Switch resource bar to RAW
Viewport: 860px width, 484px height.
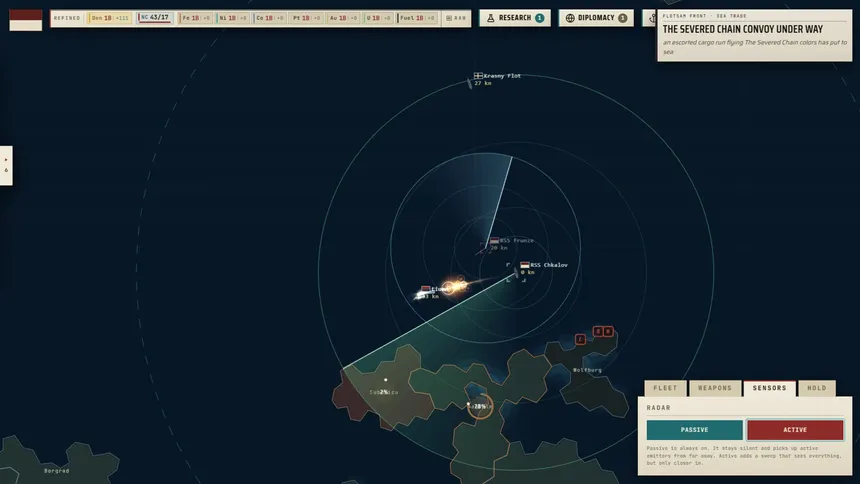point(456,18)
